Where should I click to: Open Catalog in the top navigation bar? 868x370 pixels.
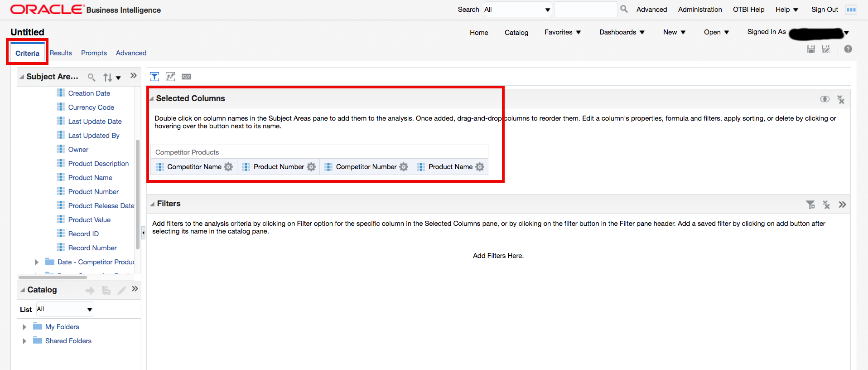pyautogui.click(x=516, y=32)
